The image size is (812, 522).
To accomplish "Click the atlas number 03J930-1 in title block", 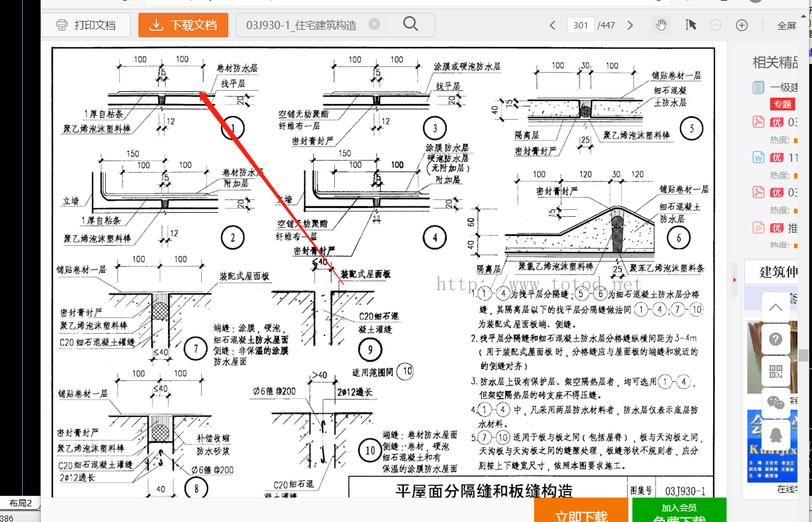I will tap(685, 491).
